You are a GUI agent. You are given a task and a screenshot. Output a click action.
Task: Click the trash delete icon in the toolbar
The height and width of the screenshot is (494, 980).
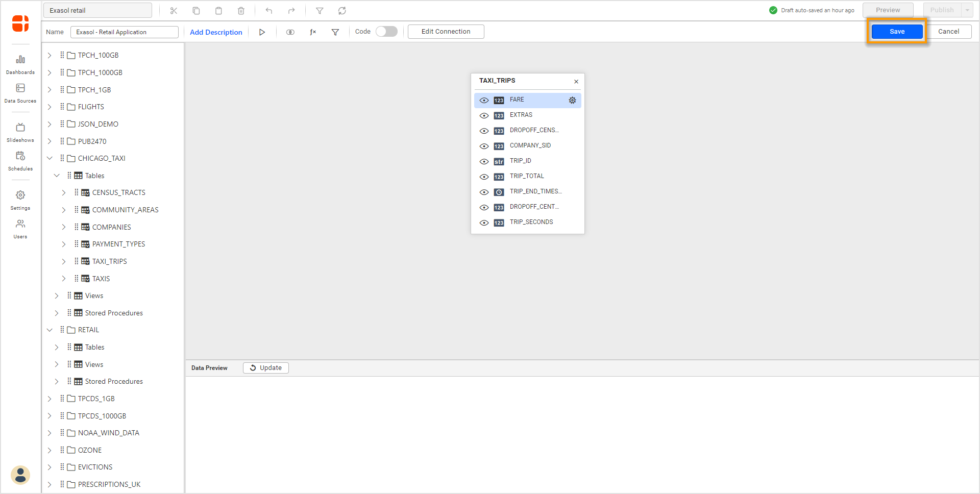(241, 11)
